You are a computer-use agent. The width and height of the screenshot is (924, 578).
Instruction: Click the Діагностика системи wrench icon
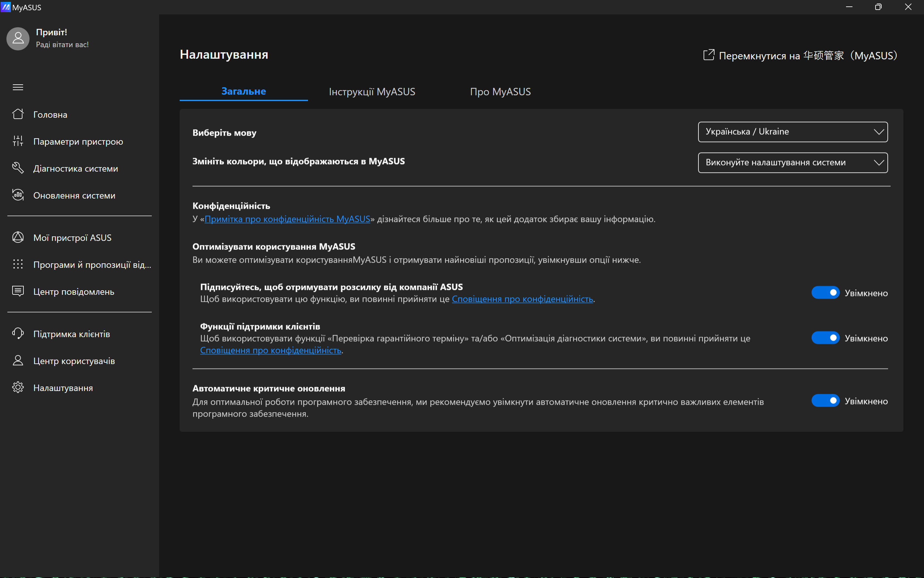[18, 168]
